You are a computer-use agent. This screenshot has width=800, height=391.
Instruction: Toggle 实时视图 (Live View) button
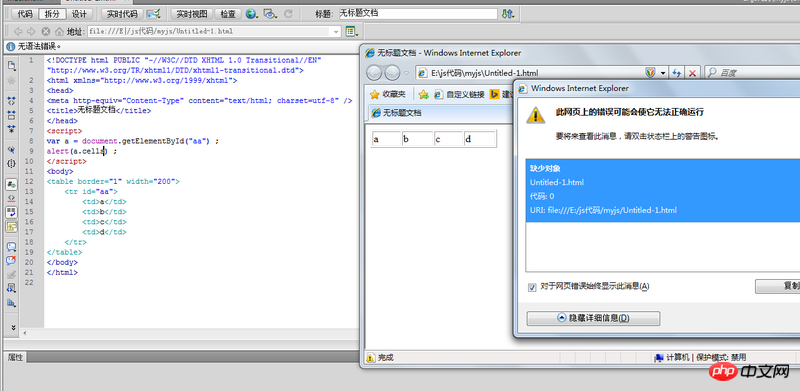tap(192, 14)
